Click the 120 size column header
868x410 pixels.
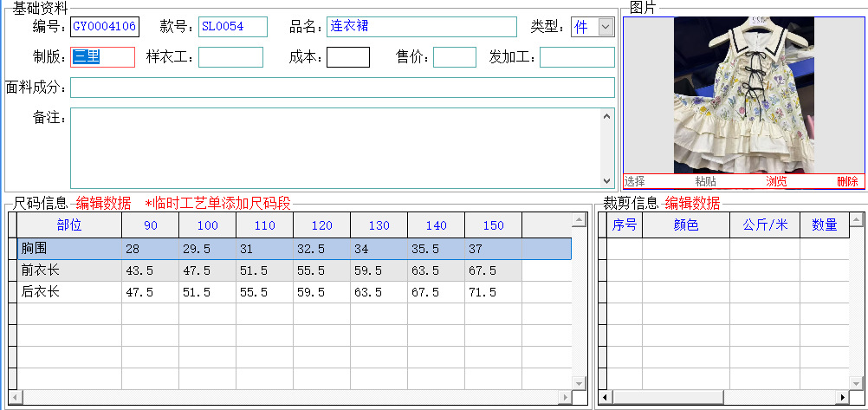pyautogui.click(x=321, y=225)
